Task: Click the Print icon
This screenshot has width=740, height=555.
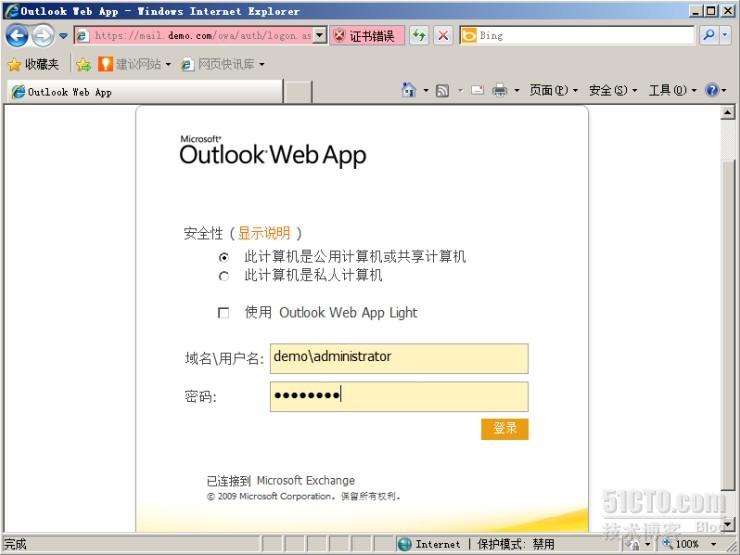Action: [x=499, y=90]
